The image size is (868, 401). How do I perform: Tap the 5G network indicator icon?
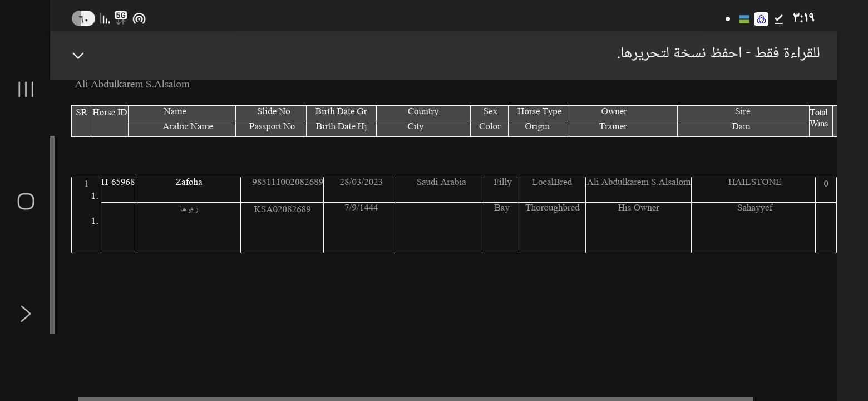tap(121, 18)
